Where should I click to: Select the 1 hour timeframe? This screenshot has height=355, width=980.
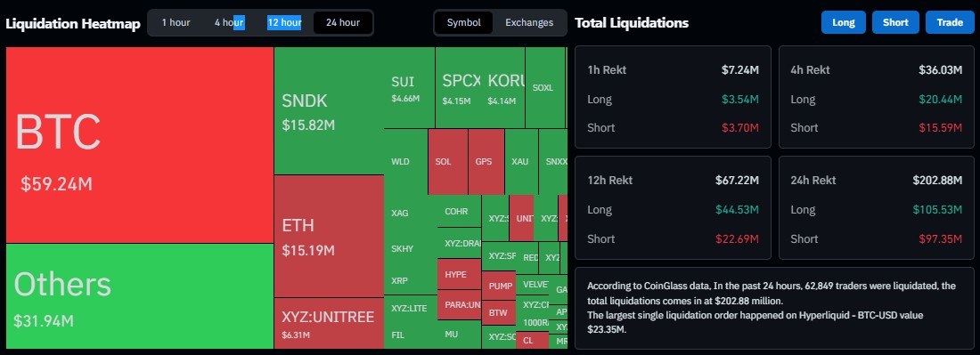(176, 22)
